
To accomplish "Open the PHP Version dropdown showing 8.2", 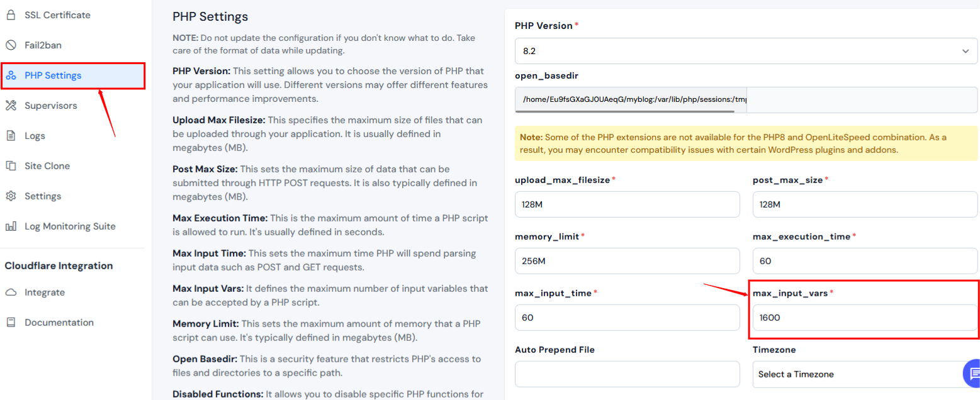I will point(745,51).
